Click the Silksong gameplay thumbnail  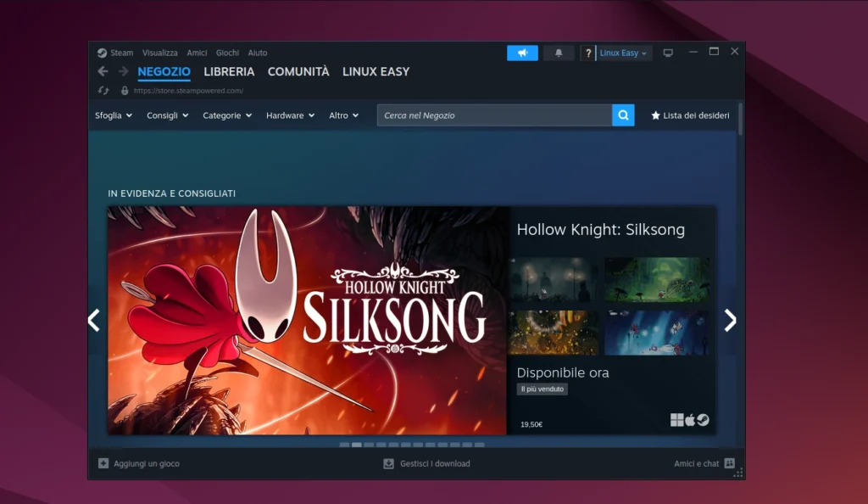(554, 280)
